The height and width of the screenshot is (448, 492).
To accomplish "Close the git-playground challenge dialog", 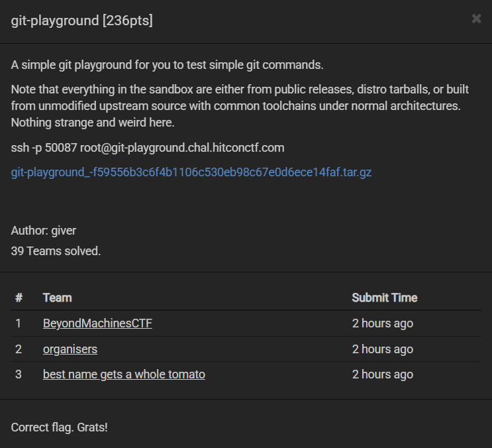I will 476,19.
